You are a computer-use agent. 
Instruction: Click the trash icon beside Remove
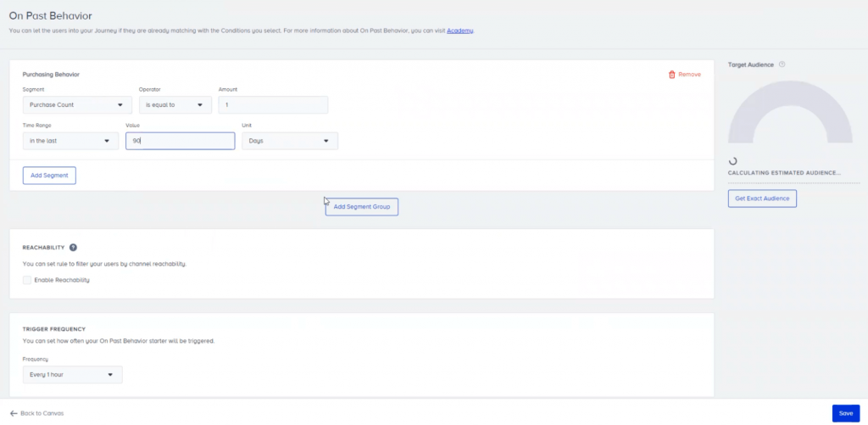coord(672,75)
